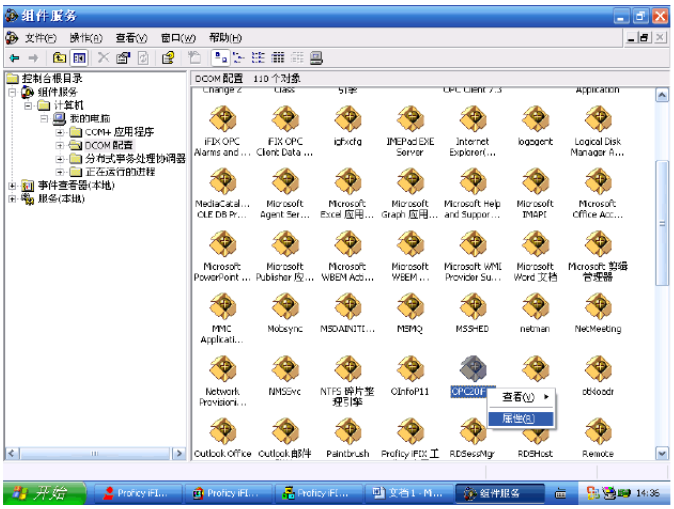The height and width of the screenshot is (509, 674).
Task: Collapse the 计算机 tree node
Action: (28, 105)
